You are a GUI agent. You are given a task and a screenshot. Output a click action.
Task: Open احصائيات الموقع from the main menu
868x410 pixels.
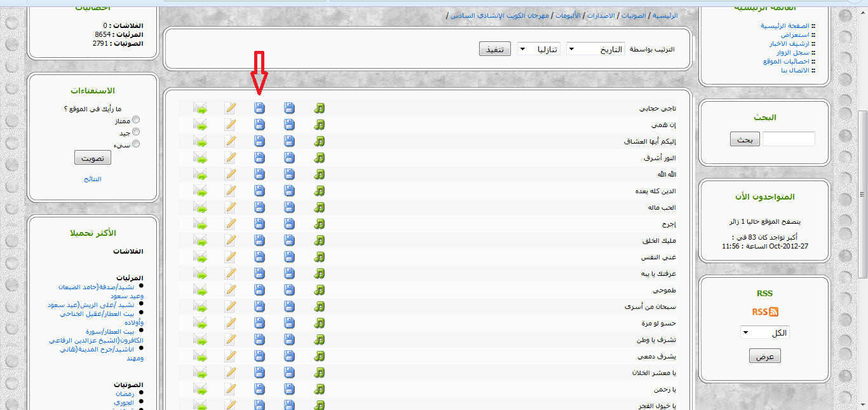click(x=786, y=62)
